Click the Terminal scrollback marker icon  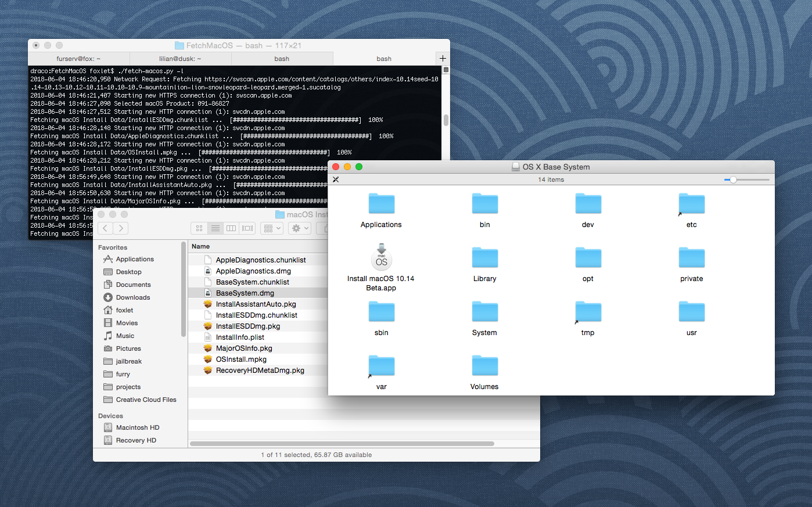pyautogui.click(x=446, y=70)
